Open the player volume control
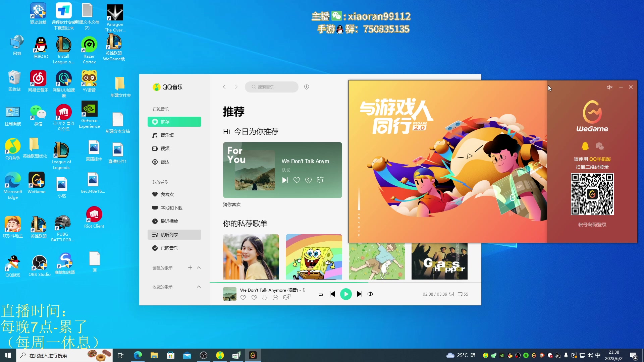 click(x=370, y=294)
